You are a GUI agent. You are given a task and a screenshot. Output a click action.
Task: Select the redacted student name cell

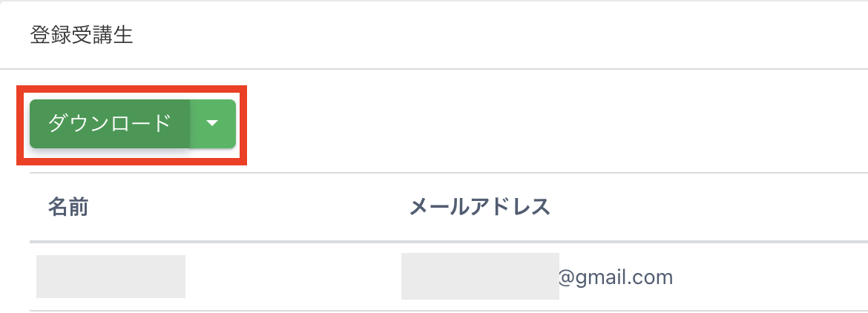point(111,277)
